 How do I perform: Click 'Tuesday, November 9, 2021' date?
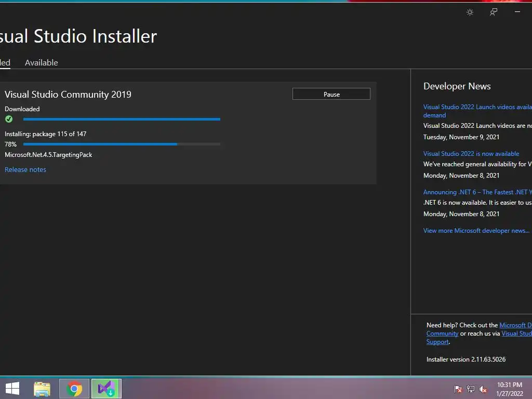click(461, 137)
